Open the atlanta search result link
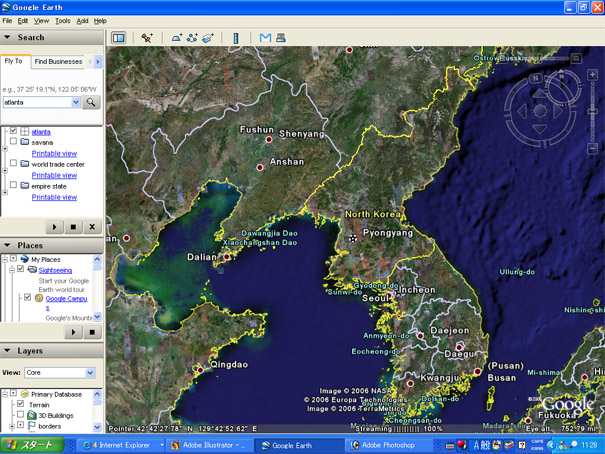 tap(41, 132)
